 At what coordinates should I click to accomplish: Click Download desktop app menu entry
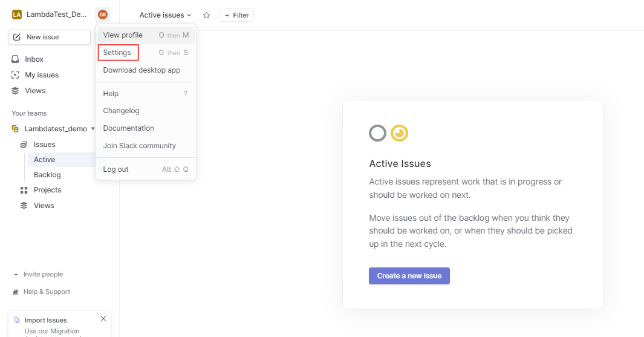141,70
